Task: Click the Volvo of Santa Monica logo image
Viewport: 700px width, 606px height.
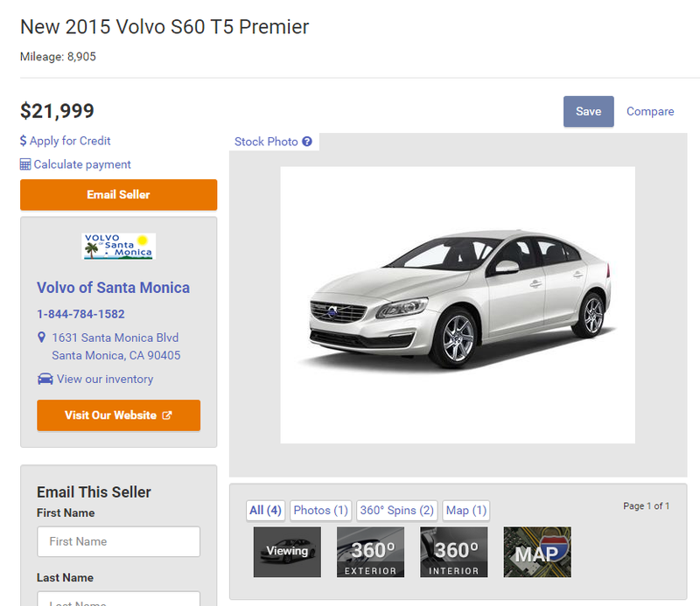Action: 118,246
